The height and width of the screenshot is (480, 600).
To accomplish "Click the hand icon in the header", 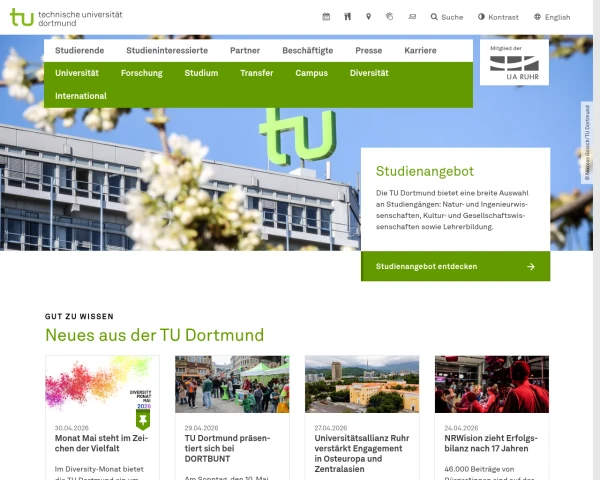I will (x=390, y=17).
